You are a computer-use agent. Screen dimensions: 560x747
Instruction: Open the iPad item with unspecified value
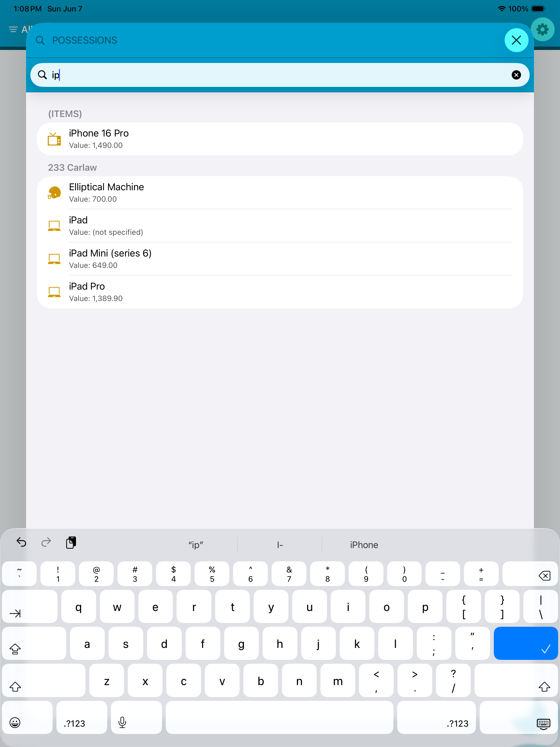pyautogui.click(x=280, y=226)
